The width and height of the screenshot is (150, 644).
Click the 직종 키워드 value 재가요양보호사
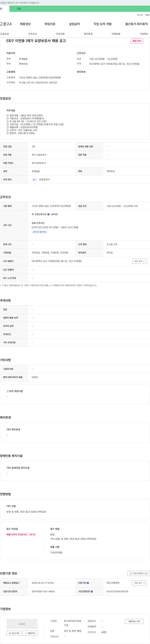click(39, 163)
